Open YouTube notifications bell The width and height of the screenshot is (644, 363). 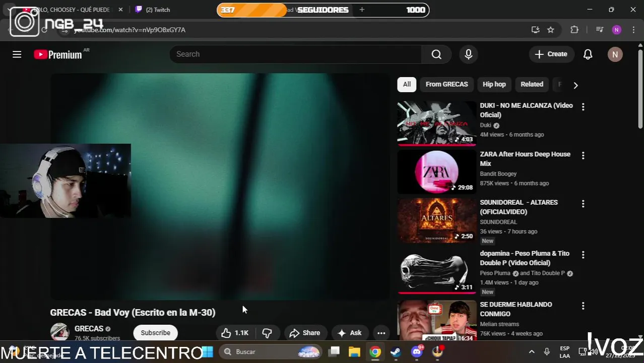[588, 54]
